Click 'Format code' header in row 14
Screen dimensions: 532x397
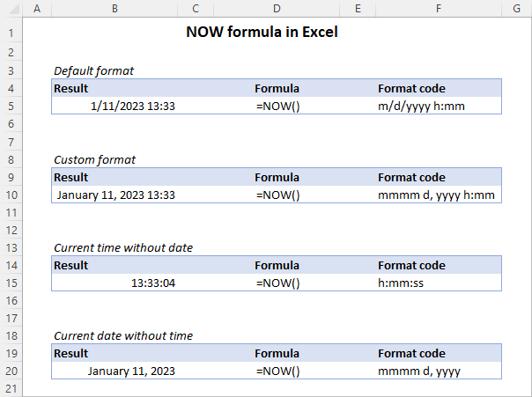pos(411,266)
